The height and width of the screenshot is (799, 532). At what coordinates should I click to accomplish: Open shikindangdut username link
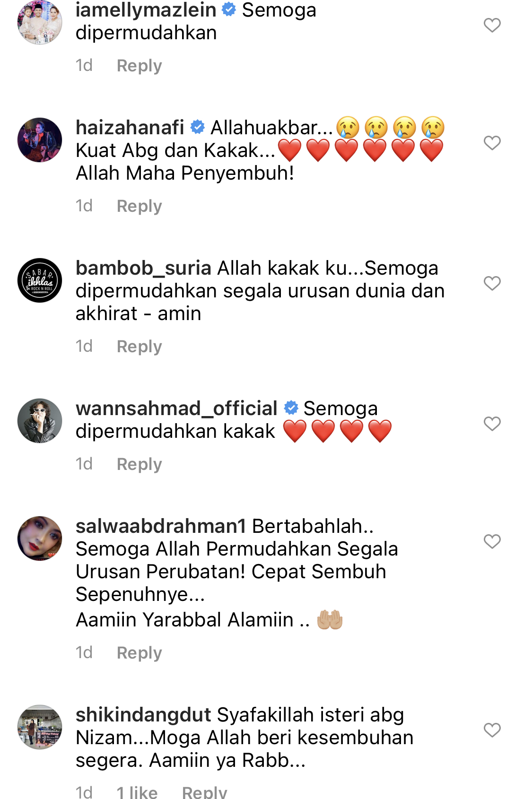tap(143, 715)
